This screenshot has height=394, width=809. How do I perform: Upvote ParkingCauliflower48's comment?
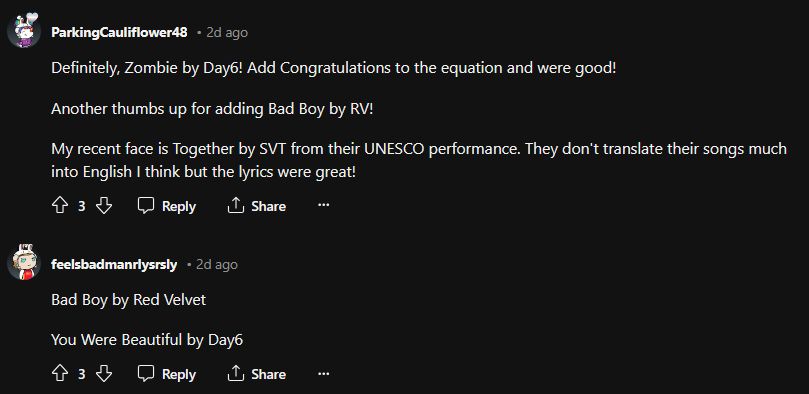pos(60,206)
